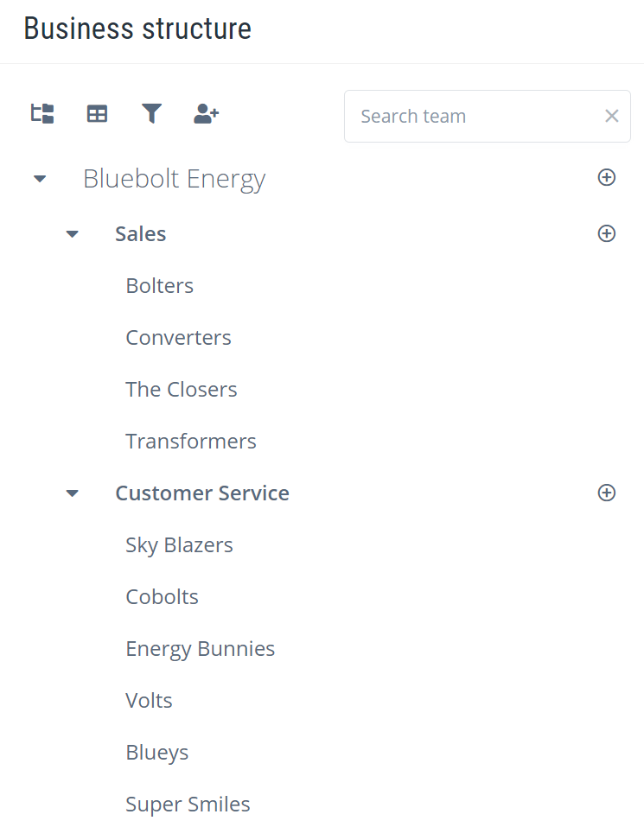Click the plus icon beside Bluebolt Energy
The width and height of the screenshot is (644, 827).
(x=607, y=177)
